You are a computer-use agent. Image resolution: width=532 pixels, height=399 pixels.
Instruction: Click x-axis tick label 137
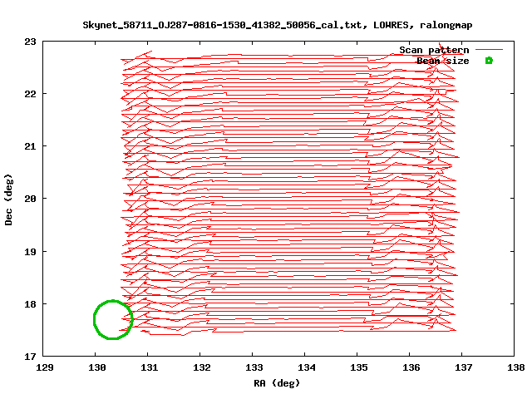(464, 367)
